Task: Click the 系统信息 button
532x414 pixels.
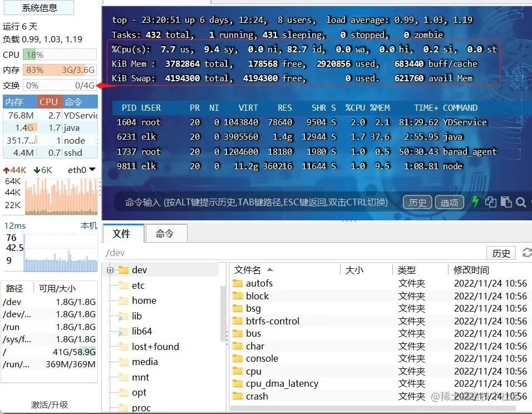Action: [39, 7]
